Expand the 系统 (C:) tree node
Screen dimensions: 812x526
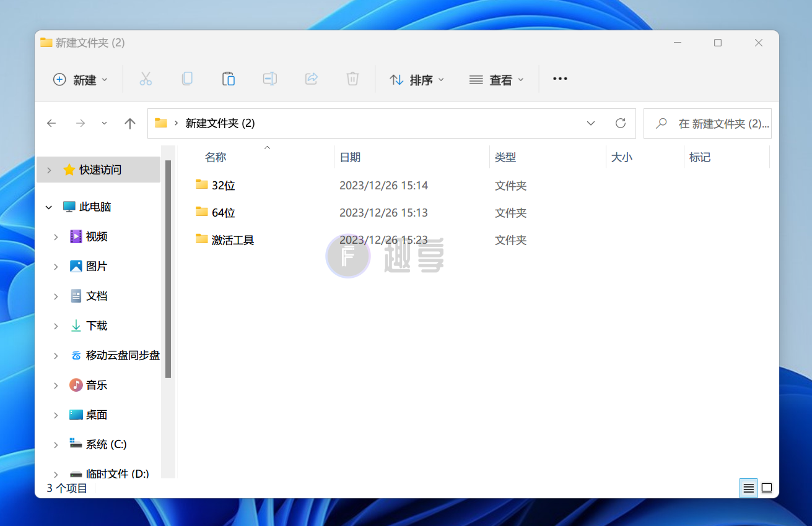click(56, 445)
